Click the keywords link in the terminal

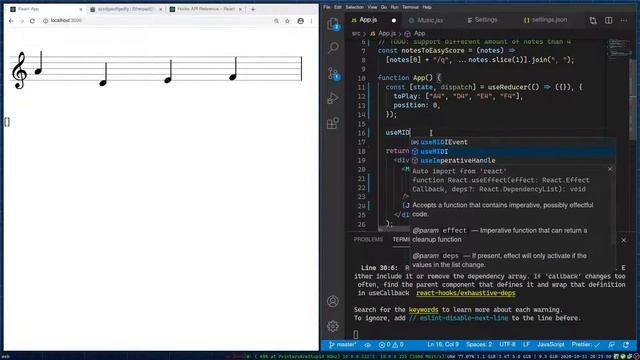(x=423, y=310)
